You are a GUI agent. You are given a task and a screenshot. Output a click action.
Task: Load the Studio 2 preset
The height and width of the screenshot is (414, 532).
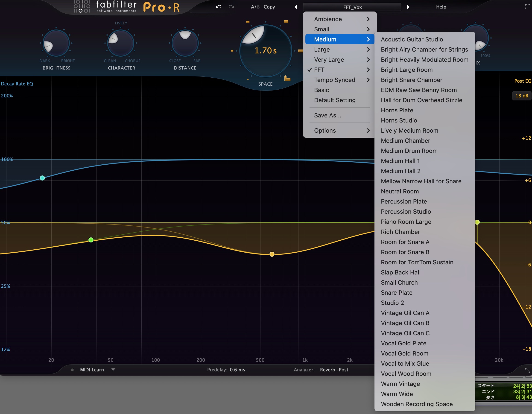pyautogui.click(x=425, y=303)
